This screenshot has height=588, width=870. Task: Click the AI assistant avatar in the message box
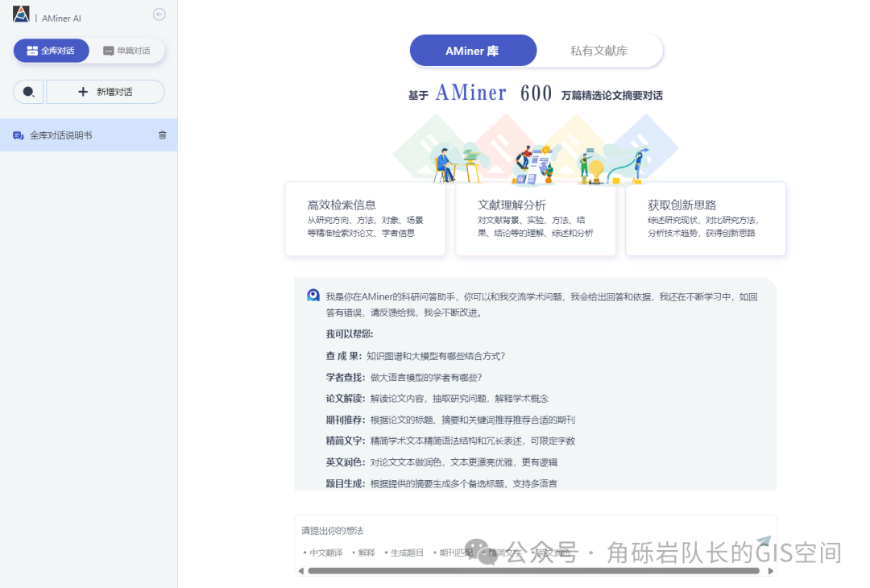(x=313, y=295)
